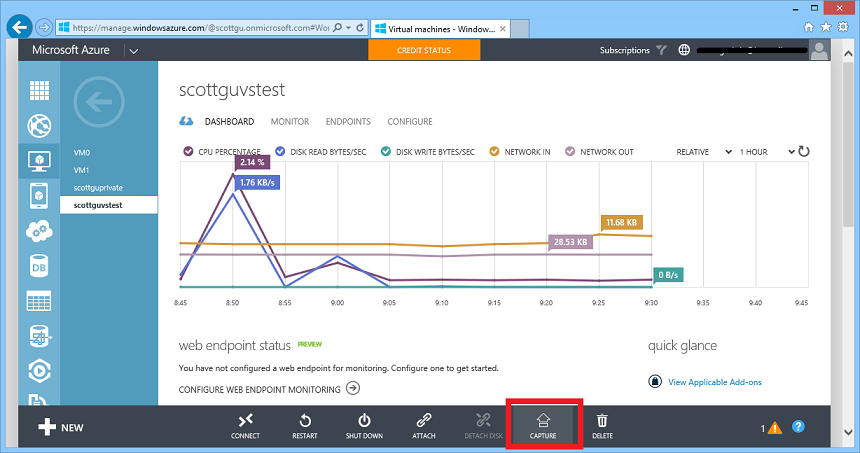860x453 pixels.
Task: Select the Virtual Machines monitor icon in sidebar
Action: [39, 161]
